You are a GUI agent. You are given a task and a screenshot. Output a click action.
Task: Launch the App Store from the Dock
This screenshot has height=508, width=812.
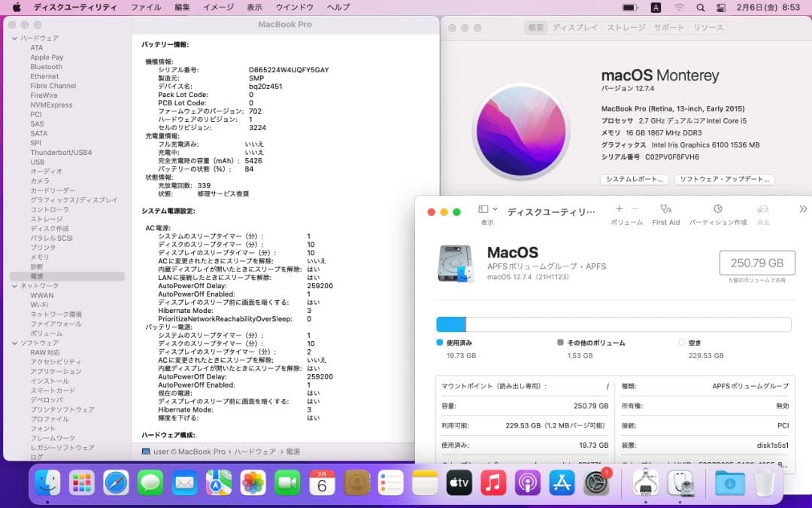tap(562, 483)
